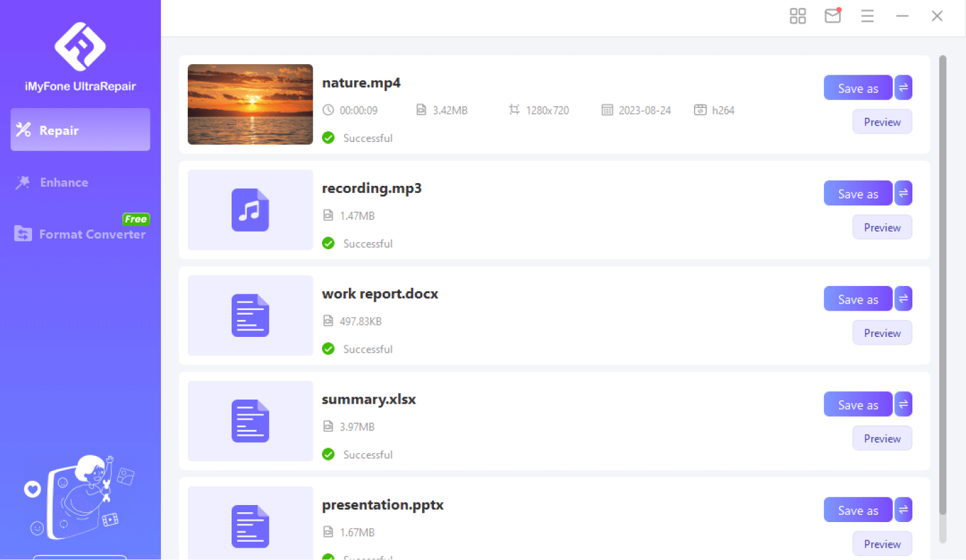The height and width of the screenshot is (560, 966).
Task: Check notifications via the mail icon
Action: [832, 16]
